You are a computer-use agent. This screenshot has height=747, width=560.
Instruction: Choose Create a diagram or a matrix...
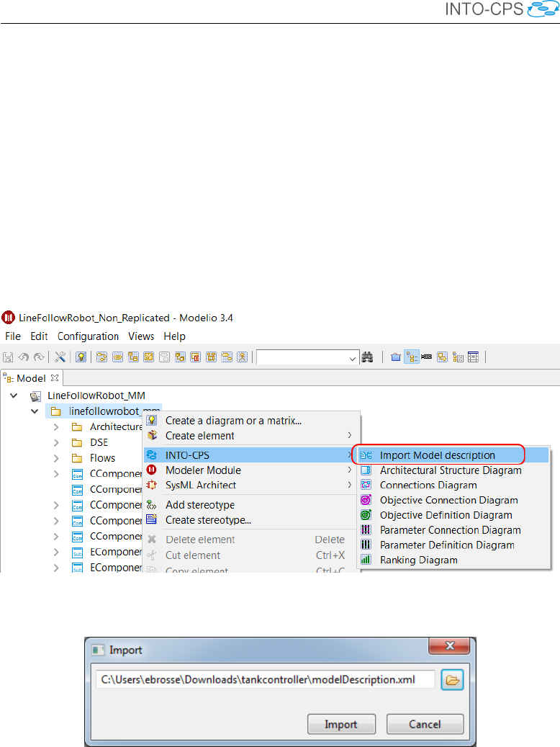(x=233, y=421)
